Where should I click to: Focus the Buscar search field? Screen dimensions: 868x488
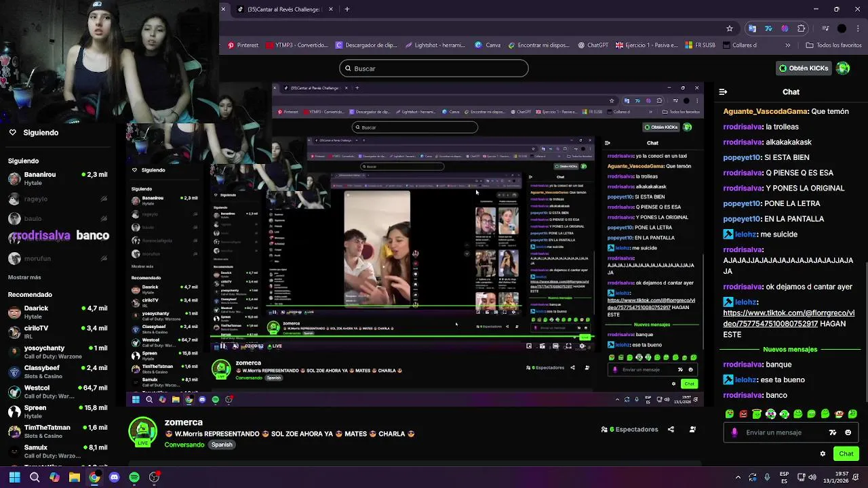434,68
